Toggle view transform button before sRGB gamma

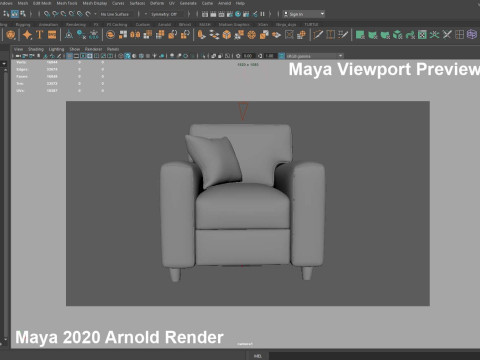coord(282,56)
